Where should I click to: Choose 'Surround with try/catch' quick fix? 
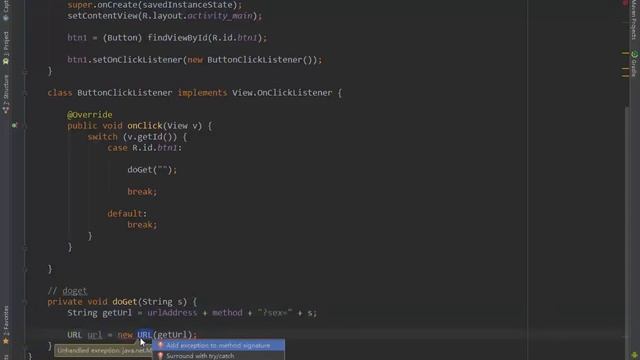point(218,356)
